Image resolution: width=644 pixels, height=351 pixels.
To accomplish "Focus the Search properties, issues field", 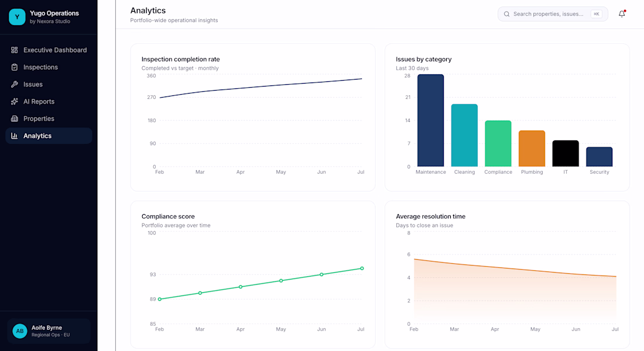I will point(553,14).
